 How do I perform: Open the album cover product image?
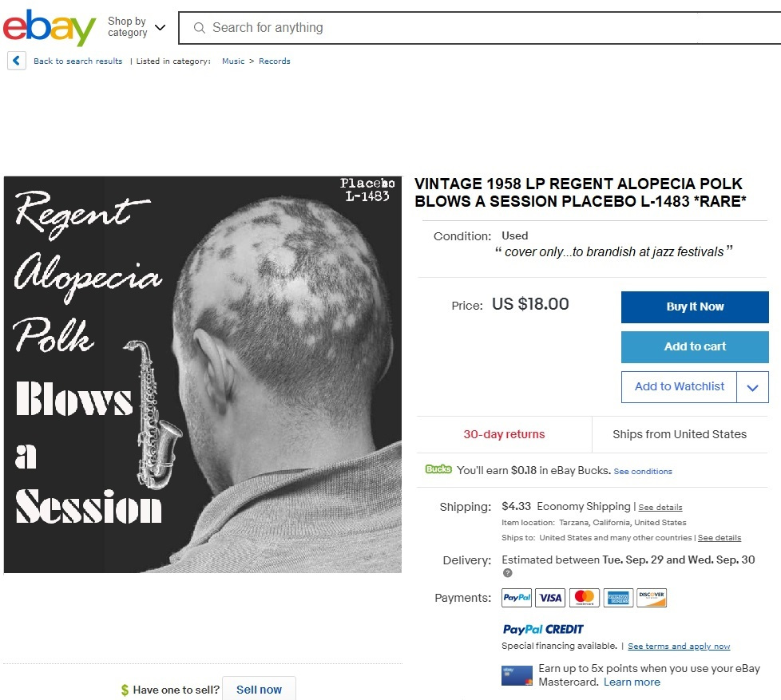pyautogui.click(x=203, y=374)
